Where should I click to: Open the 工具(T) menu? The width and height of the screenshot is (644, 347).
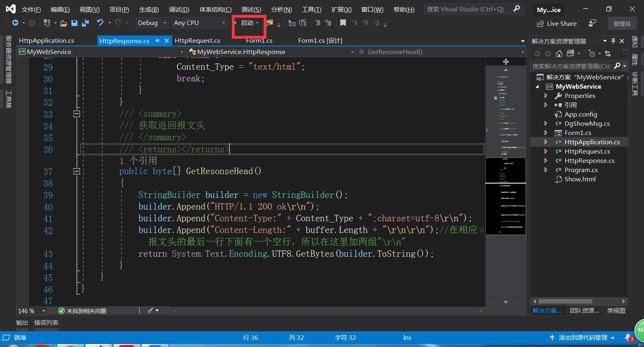312,9
